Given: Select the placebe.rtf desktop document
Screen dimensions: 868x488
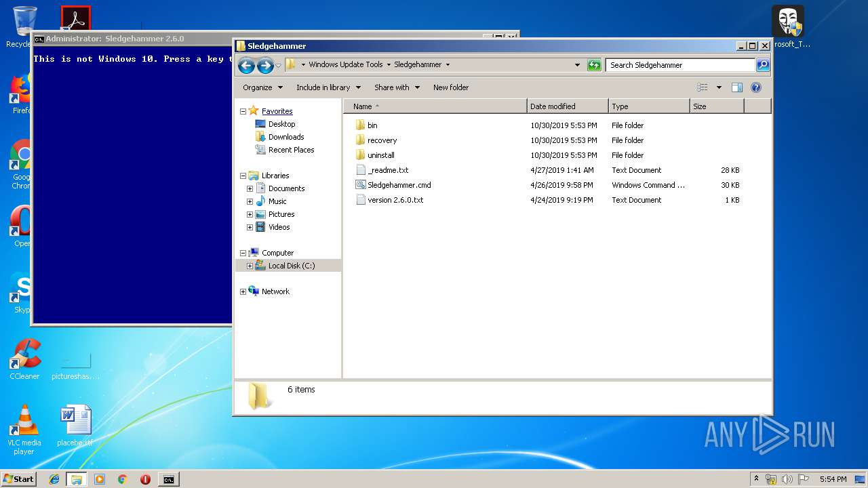Looking at the screenshot, I should tap(75, 426).
